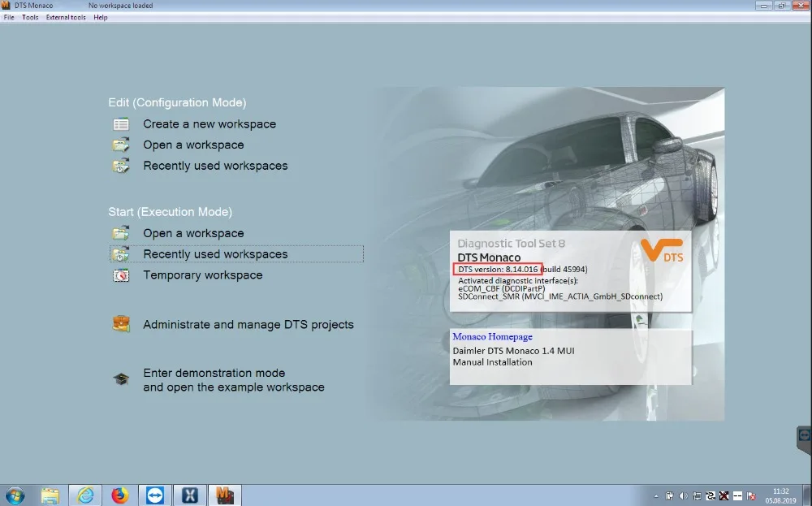Open the TeamViewer side panel tab
This screenshot has height=506, width=812.
804,440
